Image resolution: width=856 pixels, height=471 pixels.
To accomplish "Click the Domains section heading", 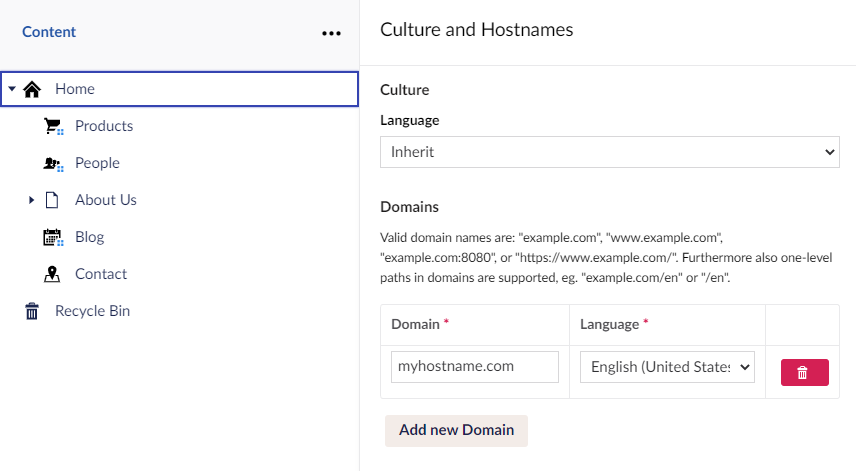I will (409, 207).
